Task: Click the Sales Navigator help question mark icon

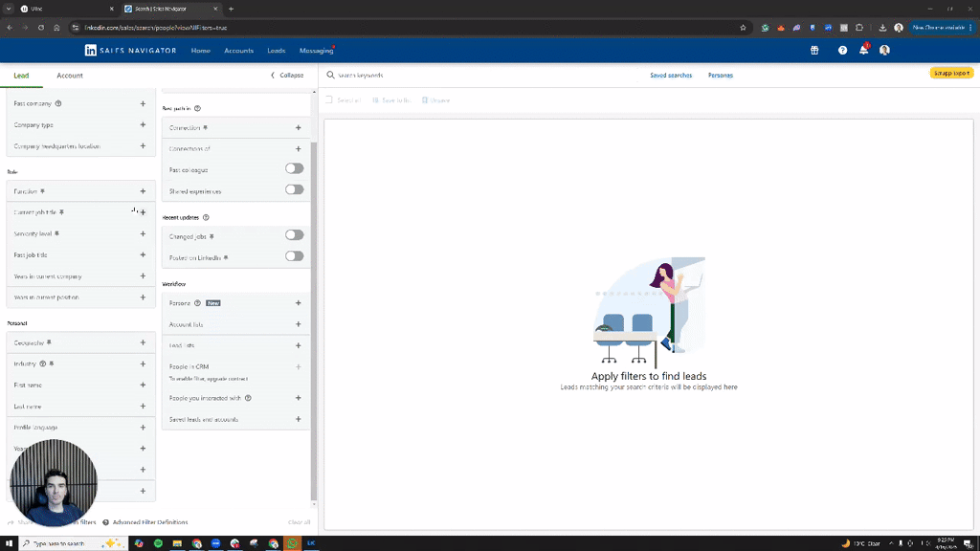Action: point(842,50)
